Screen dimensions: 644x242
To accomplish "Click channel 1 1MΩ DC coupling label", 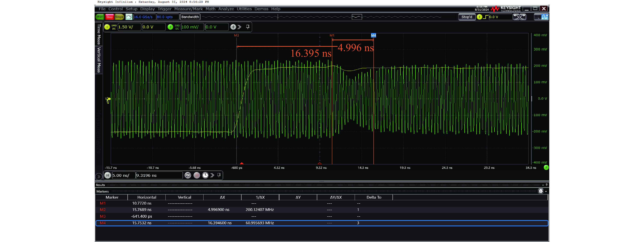I will (114, 27).
